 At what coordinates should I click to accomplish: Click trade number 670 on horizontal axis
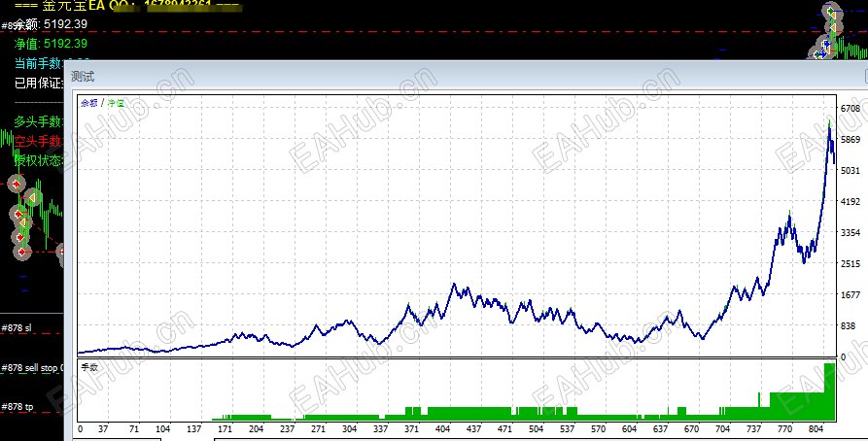pyautogui.click(x=691, y=428)
